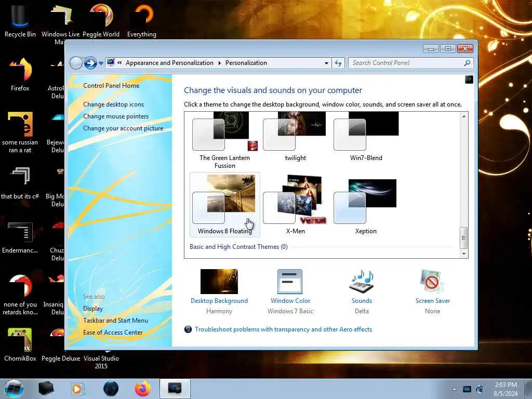Click the Forward navigation button
Screen dimensions: 532x399
coord(90,63)
